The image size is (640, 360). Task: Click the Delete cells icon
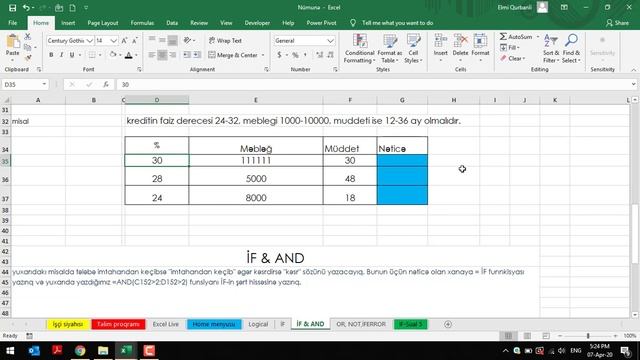[460, 41]
